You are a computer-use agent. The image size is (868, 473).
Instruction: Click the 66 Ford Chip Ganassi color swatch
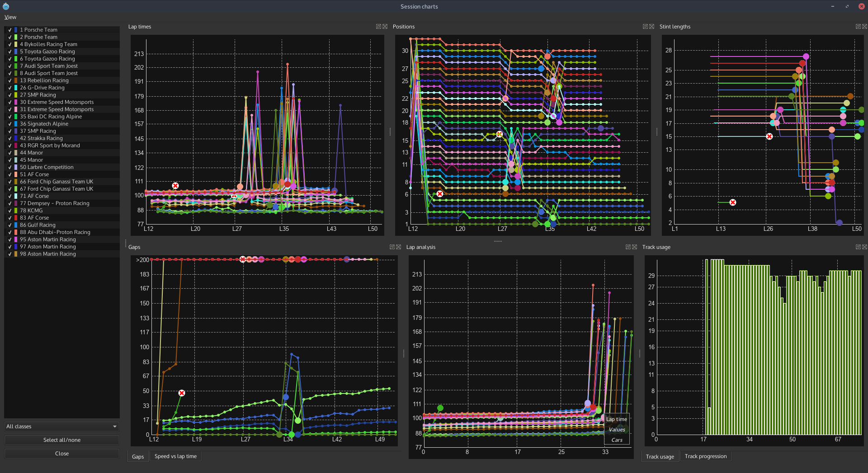click(x=16, y=182)
